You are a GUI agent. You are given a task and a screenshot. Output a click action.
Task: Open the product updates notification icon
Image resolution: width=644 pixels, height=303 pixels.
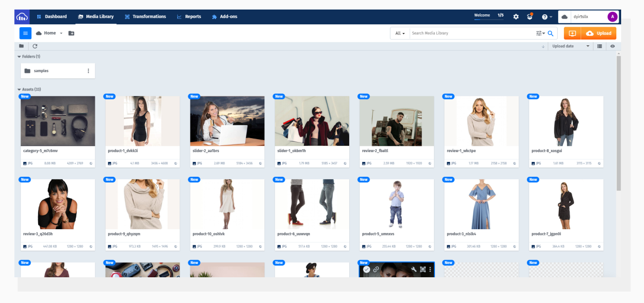530,16
